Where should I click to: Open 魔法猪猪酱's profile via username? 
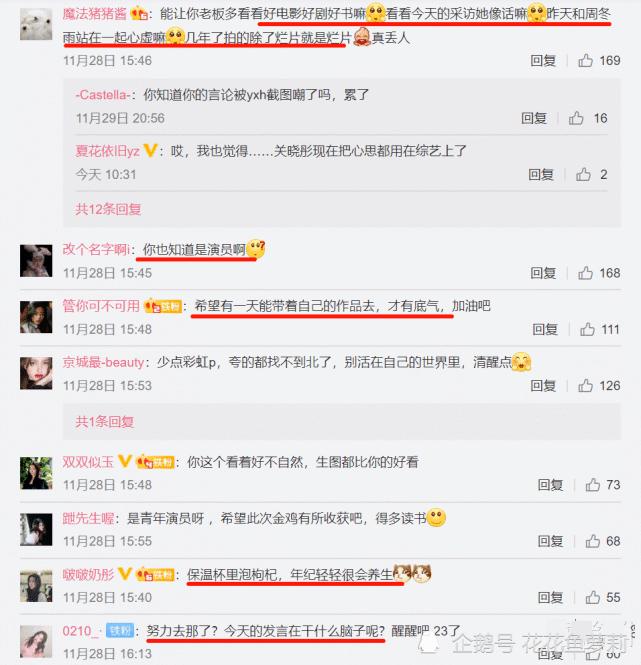[x=94, y=14]
